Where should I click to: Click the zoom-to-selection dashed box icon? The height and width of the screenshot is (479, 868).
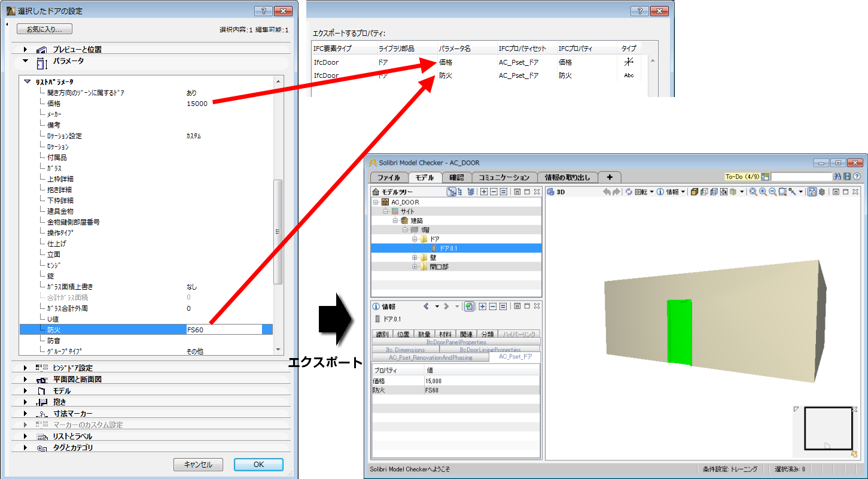(x=782, y=192)
